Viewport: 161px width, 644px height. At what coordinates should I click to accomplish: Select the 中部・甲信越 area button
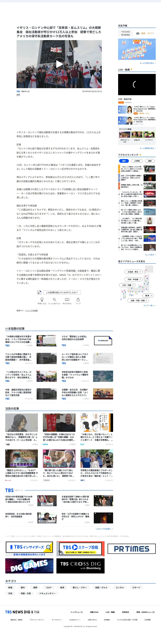(x=134, y=279)
